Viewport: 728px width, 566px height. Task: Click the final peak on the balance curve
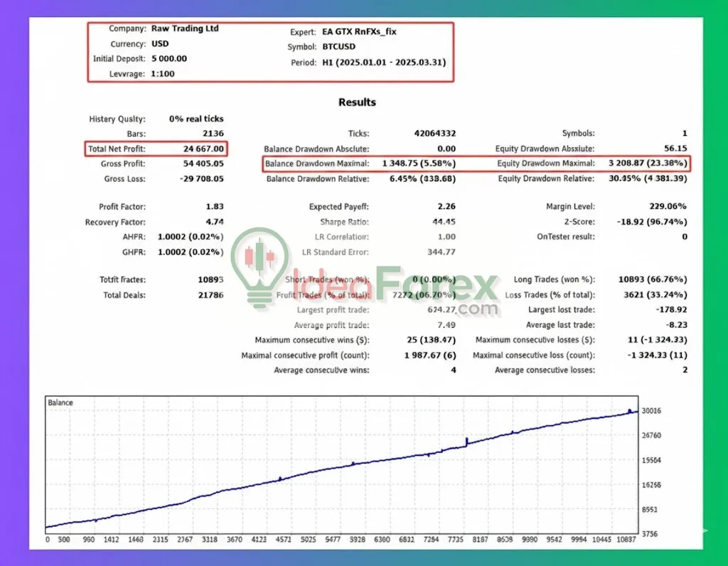(630, 410)
